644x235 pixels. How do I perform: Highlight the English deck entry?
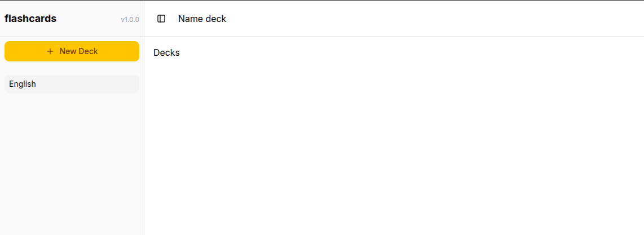point(72,84)
